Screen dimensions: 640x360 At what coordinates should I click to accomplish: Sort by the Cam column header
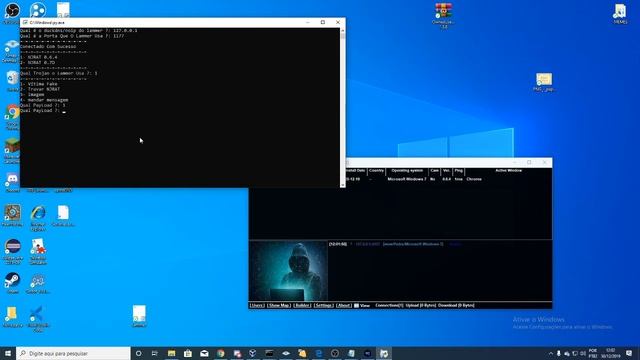434,171
